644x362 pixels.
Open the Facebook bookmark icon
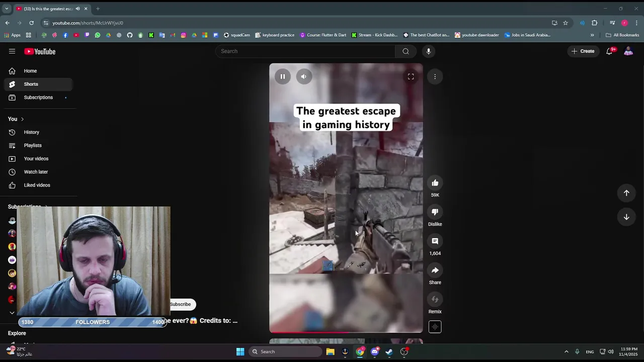coord(65,35)
